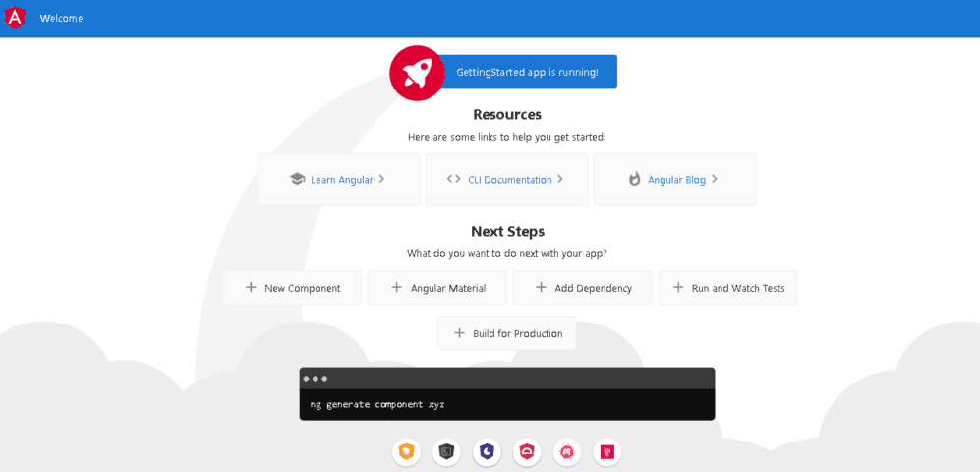This screenshot has width=980, height=472.
Task: Select the Angular Material label
Action: pyautogui.click(x=448, y=288)
